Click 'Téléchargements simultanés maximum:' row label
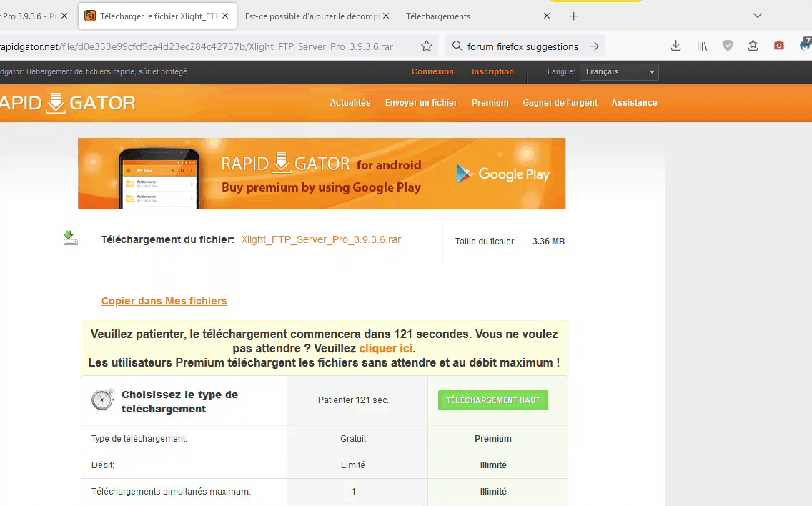Screen dimensions: 812x506 coord(171,491)
